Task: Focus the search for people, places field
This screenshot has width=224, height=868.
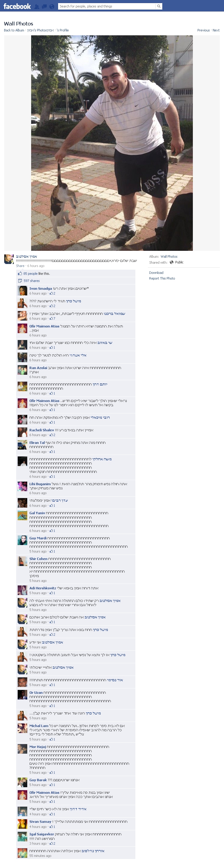Action: point(107,6)
